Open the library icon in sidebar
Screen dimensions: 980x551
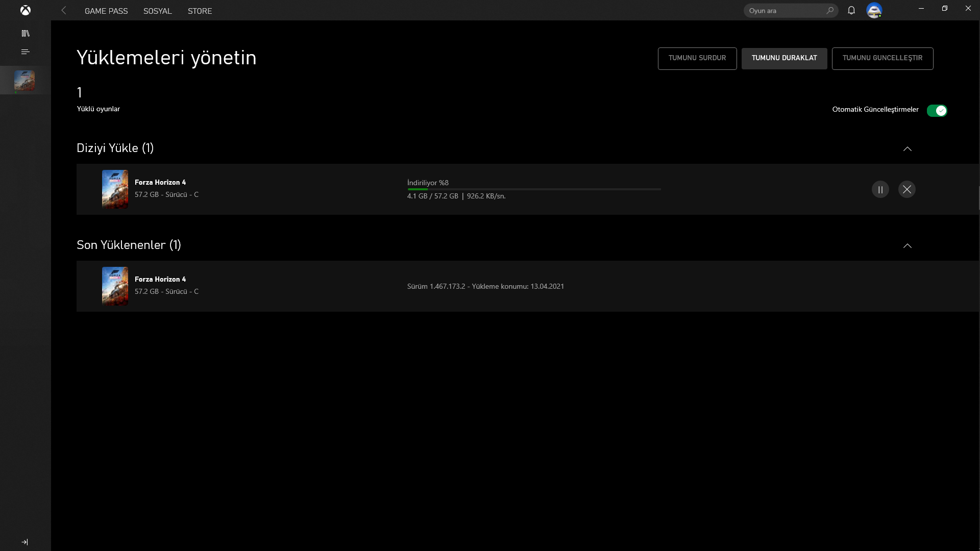click(x=26, y=34)
